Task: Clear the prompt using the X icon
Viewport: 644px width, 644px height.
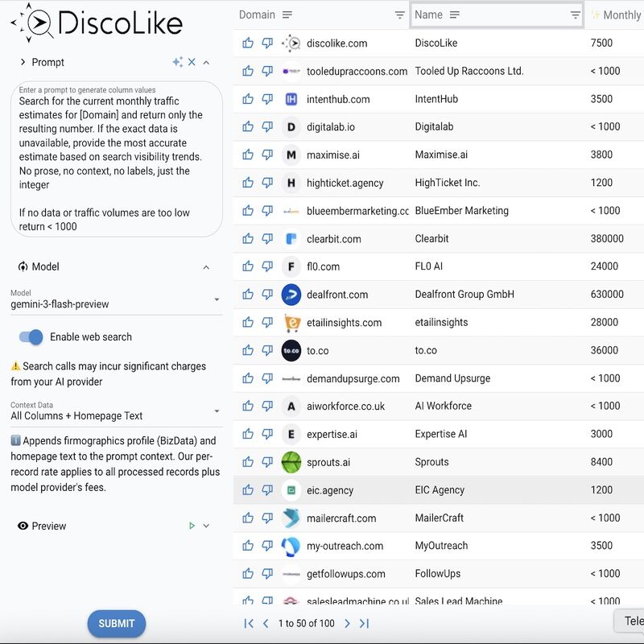Action: tap(192, 62)
